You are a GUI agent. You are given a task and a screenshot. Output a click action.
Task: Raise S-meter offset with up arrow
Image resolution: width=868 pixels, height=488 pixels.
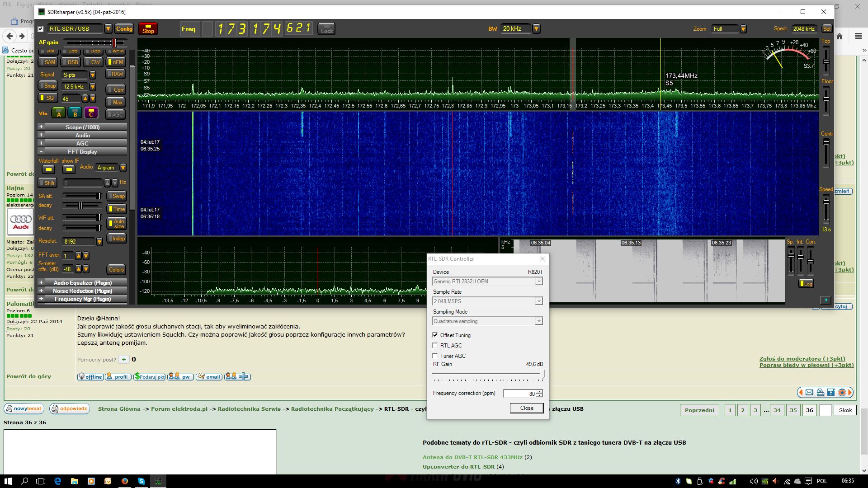click(78, 269)
